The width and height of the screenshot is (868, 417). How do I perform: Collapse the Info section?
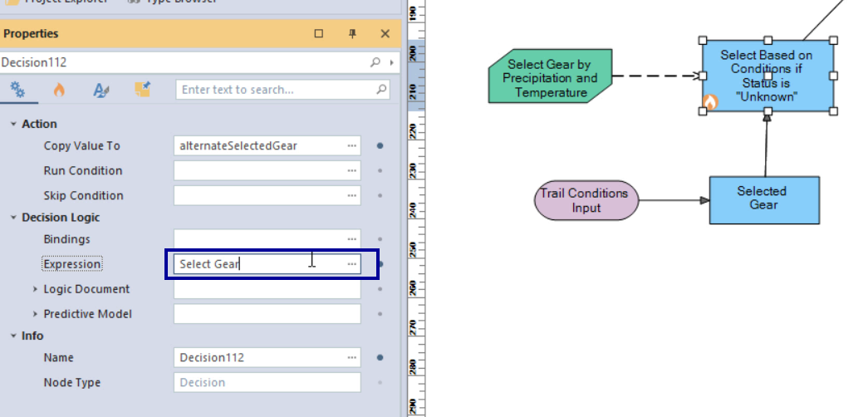pos(13,336)
